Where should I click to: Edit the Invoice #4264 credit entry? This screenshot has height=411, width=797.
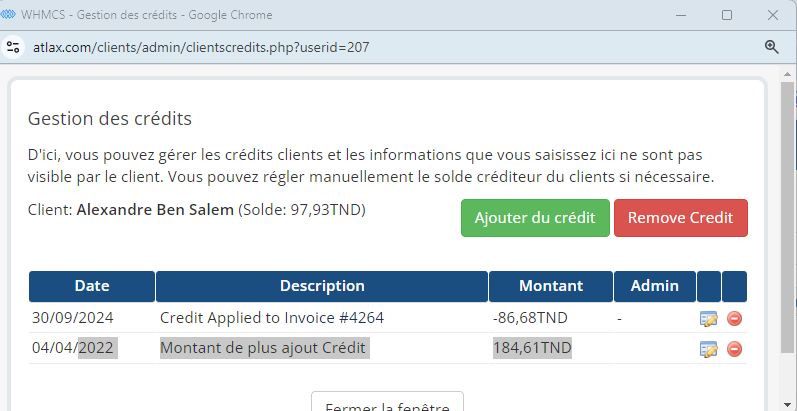click(x=709, y=319)
